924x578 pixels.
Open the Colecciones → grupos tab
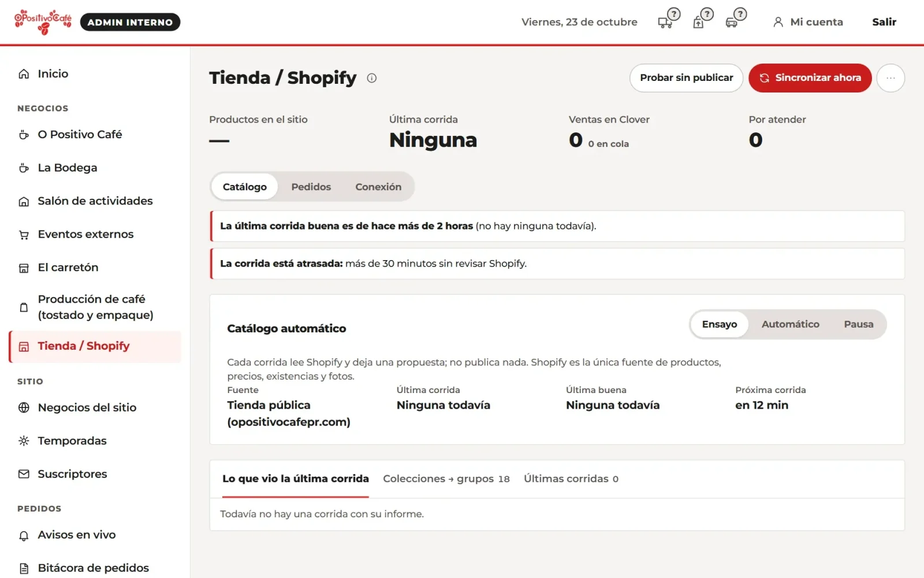(x=446, y=479)
